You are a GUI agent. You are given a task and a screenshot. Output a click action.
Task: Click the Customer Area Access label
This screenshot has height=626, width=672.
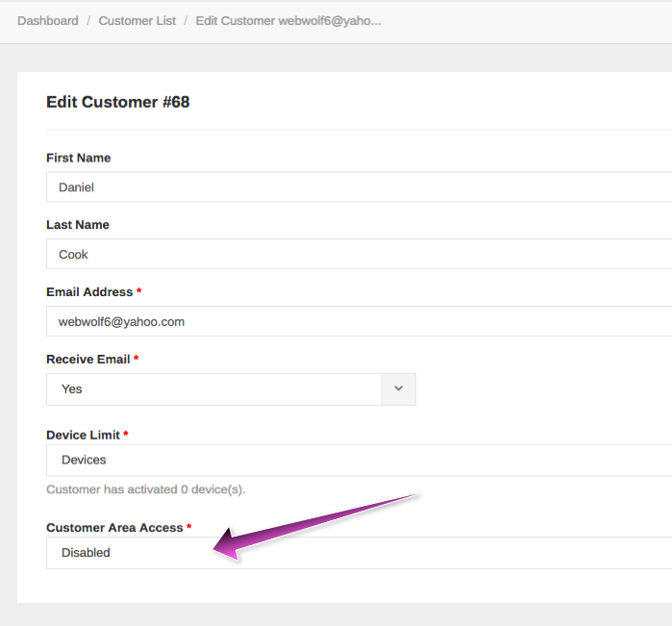(x=114, y=527)
